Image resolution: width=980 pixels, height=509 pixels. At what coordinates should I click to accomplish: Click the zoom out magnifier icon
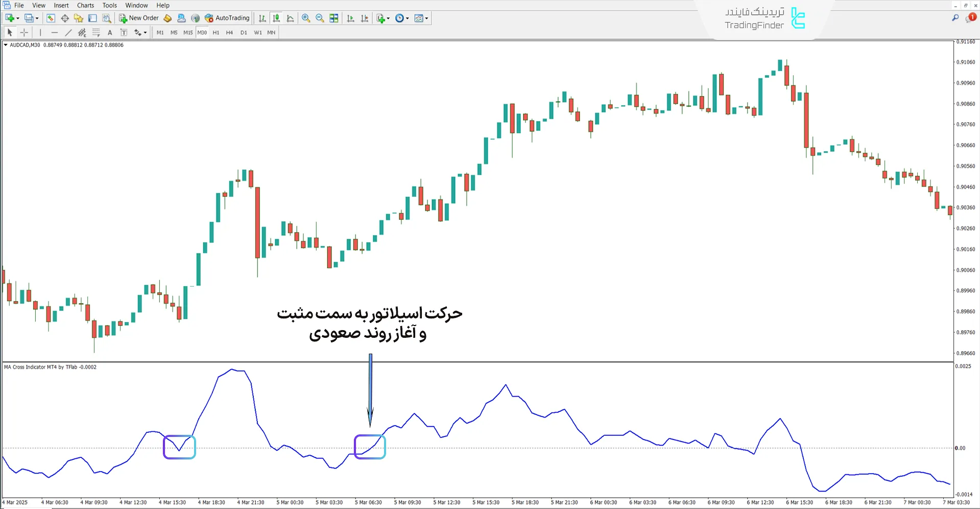[320, 18]
